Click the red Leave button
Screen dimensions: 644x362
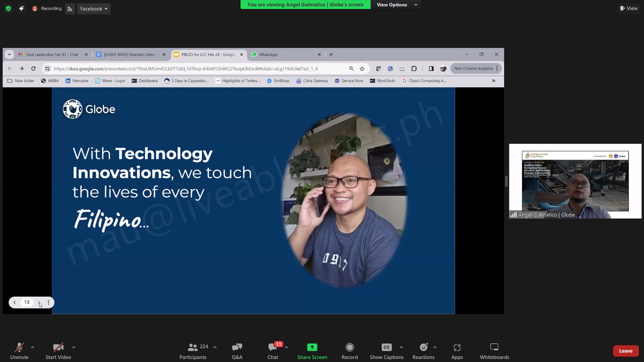pos(626,351)
